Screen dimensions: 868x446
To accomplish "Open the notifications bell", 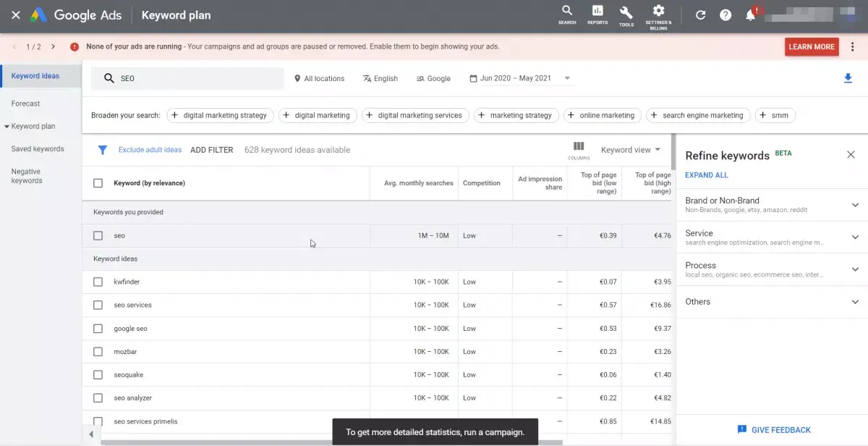I will [751, 14].
